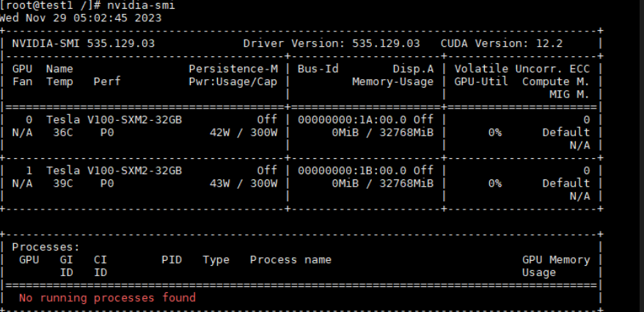Click GPU 0 Tesla V100-SXM2-32GB name
Screen dimensions: 644x312
114,119
